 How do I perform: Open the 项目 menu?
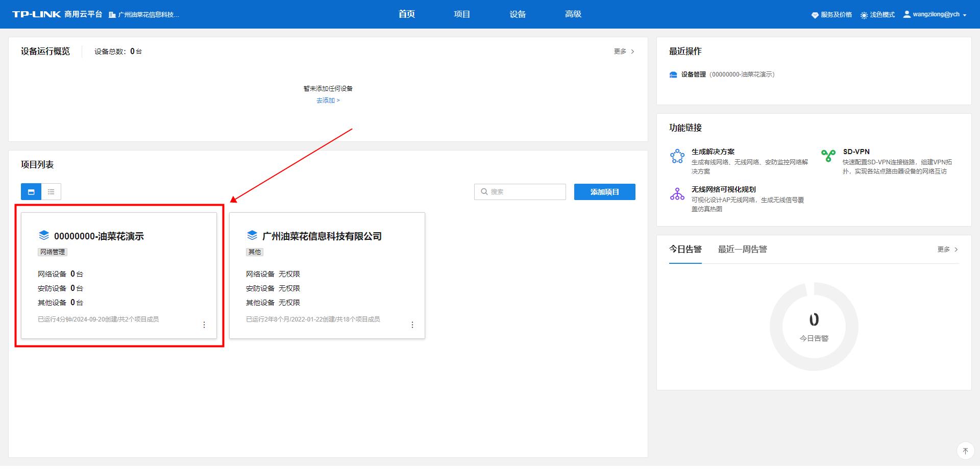pos(462,14)
